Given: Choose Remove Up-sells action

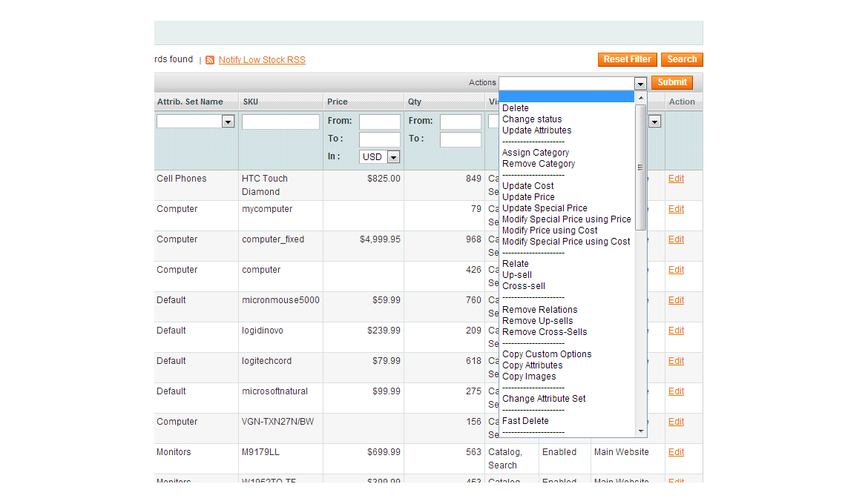Looking at the screenshot, I should 538,321.
